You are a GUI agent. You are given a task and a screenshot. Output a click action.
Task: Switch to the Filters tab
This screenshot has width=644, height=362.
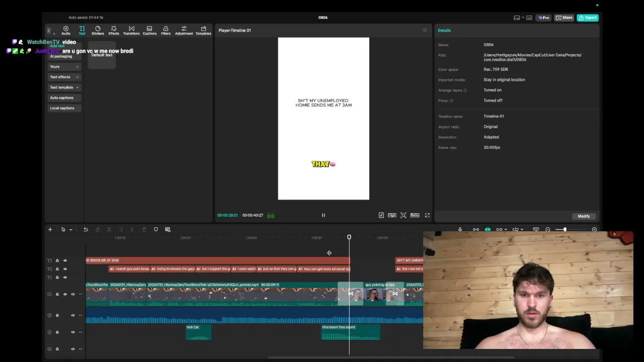(166, 30)
